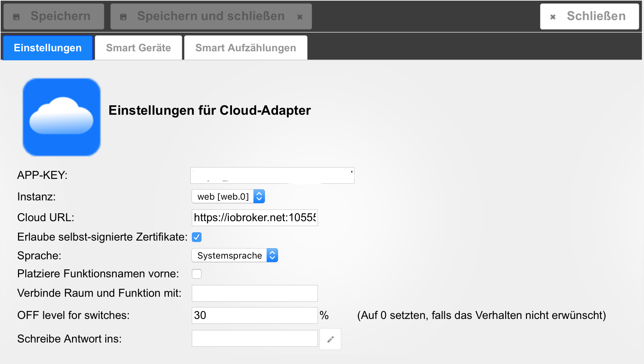This screenshot has height=364, width=644.
Task: Click the Verbinde Raum und Funktion mit field
Action: coord(254,293)
